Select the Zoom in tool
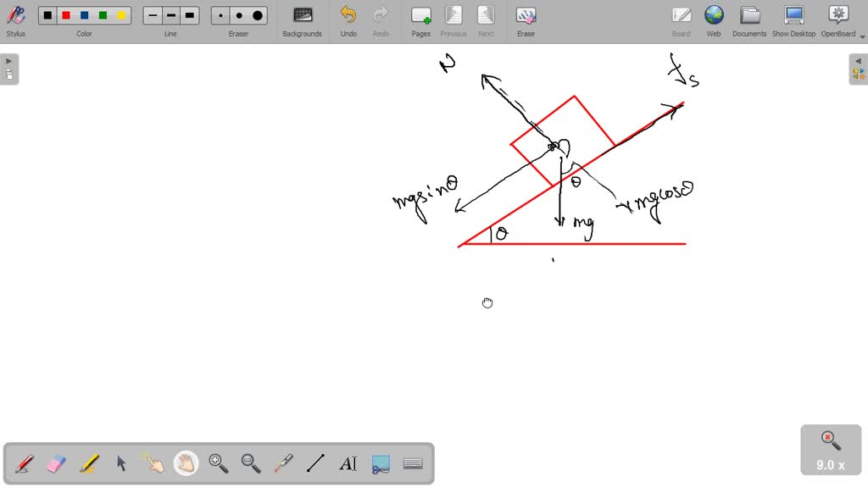 pos(218,463)
